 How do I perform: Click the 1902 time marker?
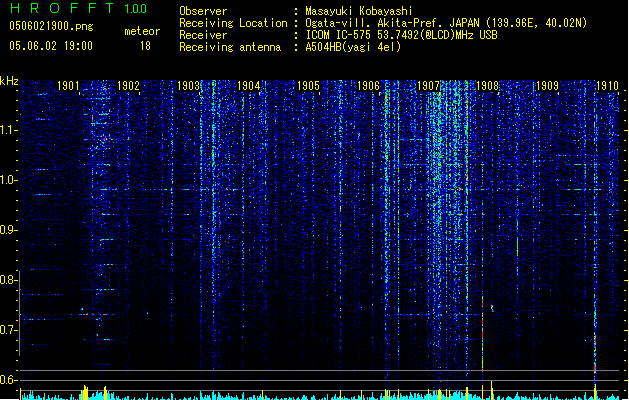(128, 86)
